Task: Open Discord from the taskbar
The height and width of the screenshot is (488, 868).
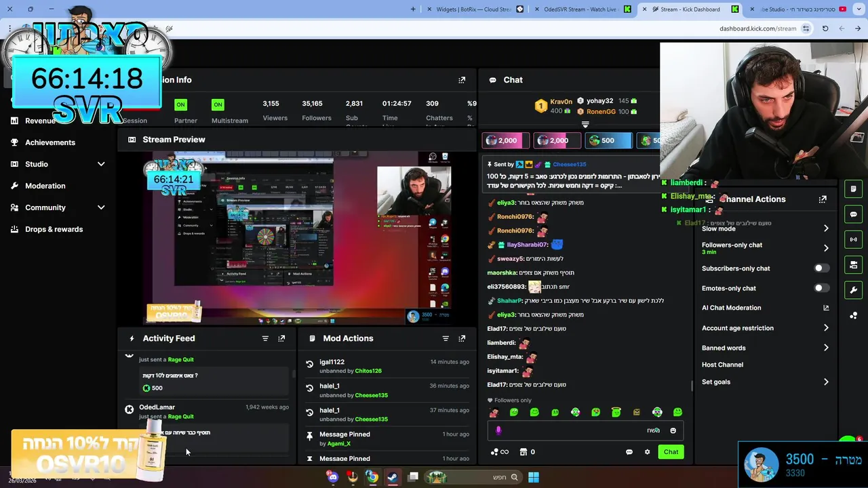Action: [332, 477]
